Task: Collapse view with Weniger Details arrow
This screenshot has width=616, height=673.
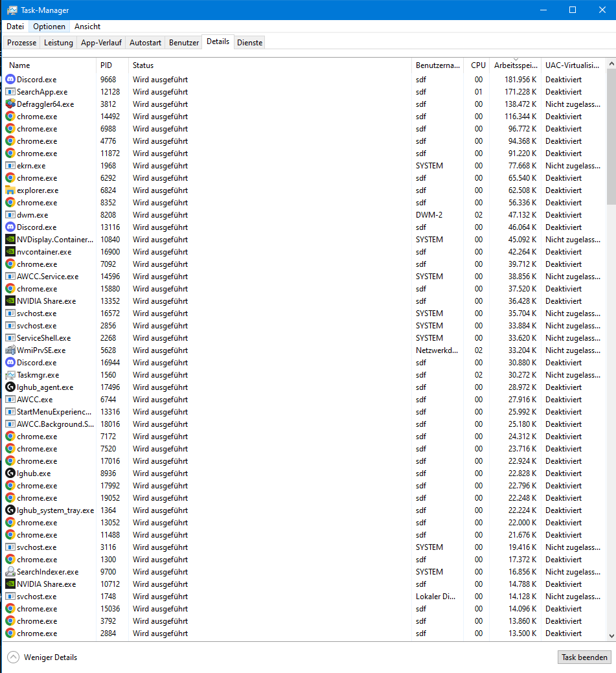Action: click(14, 657)
